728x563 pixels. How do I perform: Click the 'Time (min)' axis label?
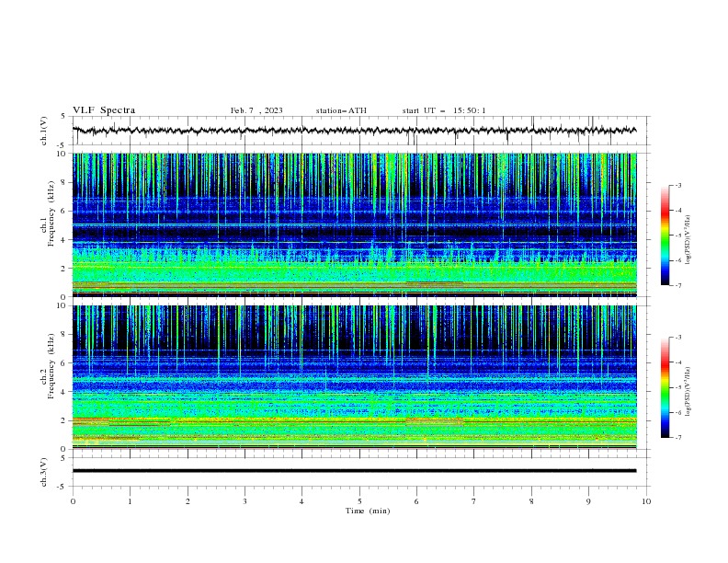coord(368,511)
